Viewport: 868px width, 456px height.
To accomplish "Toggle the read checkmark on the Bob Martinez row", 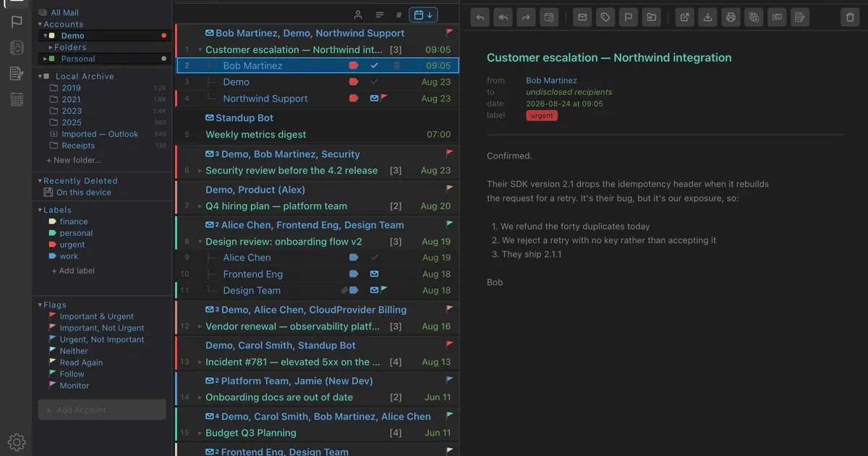I will click(374, 66).
